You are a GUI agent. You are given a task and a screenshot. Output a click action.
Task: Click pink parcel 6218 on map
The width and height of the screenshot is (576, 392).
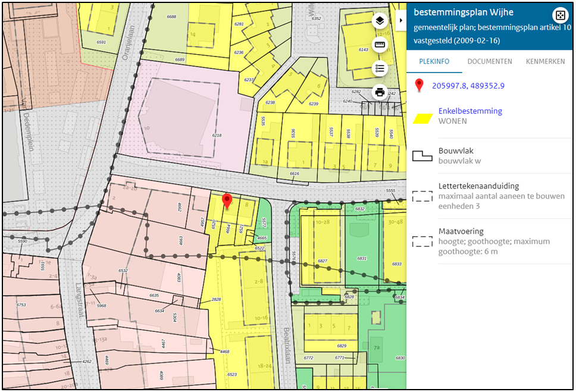point(217,135)
